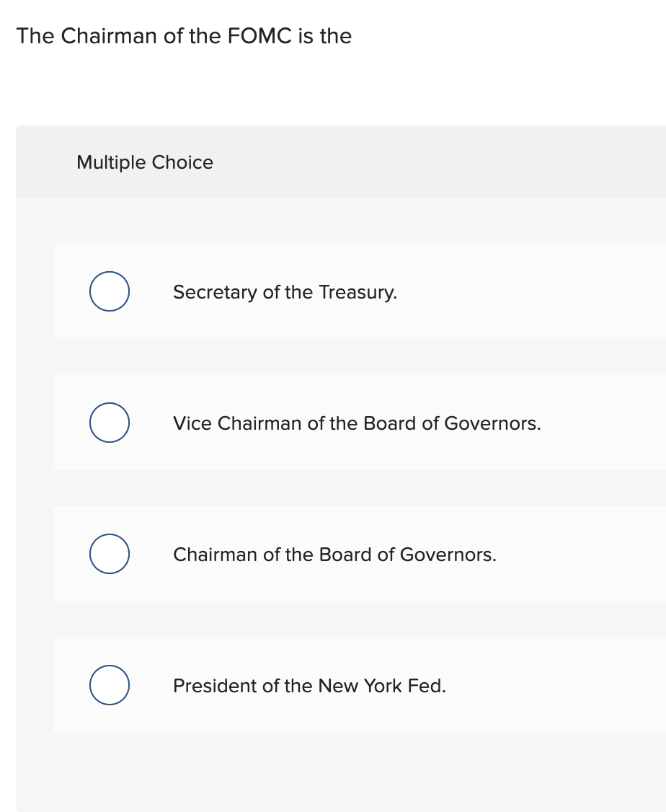The width and height of the screenshot is (666, 812).
Task: Click the Secretary of the Treasury answer text
Action: pyautogui.click(x=285, y=292)
